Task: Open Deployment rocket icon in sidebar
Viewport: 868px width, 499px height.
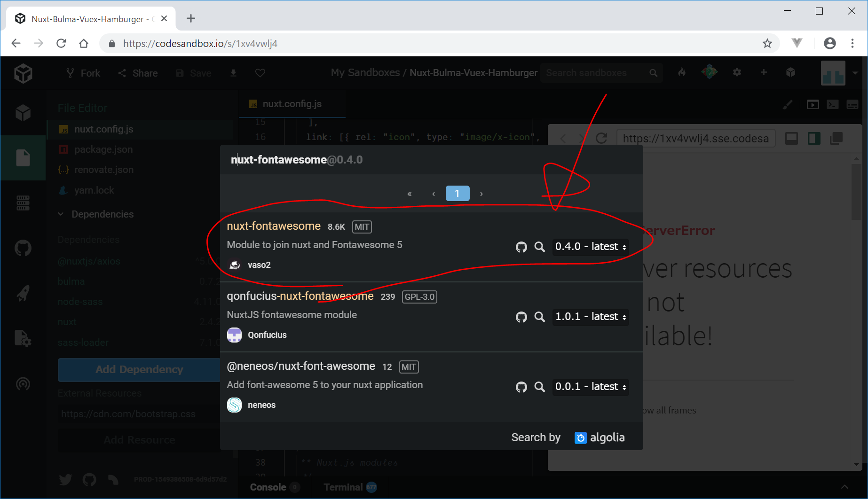Action: tap(23, 293)
